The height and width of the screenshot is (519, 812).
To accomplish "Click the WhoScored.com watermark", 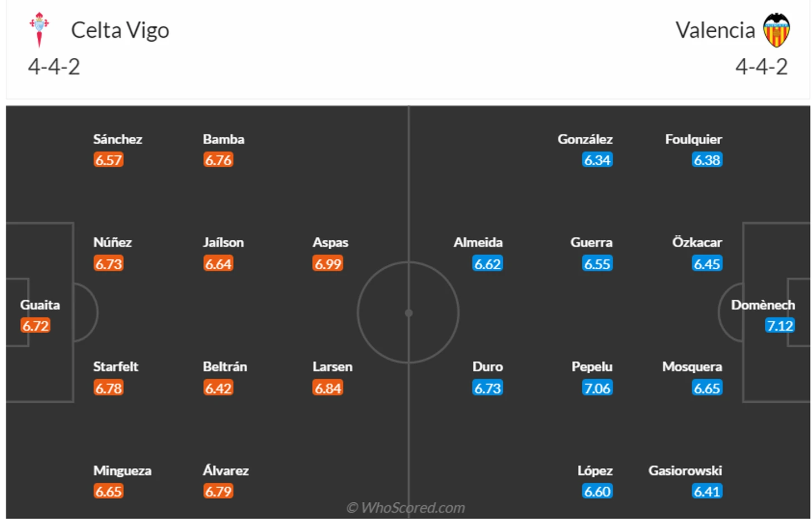I will 405,507.
